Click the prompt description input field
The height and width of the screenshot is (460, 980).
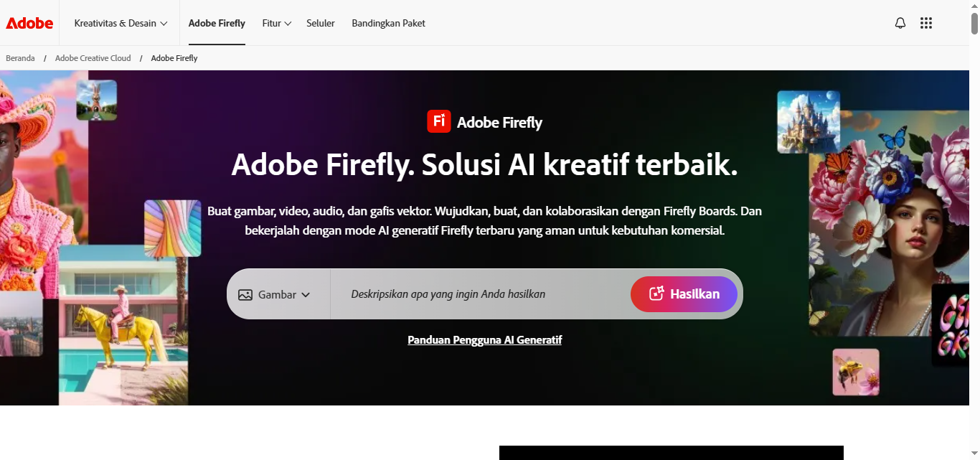(x=479, y=294)
